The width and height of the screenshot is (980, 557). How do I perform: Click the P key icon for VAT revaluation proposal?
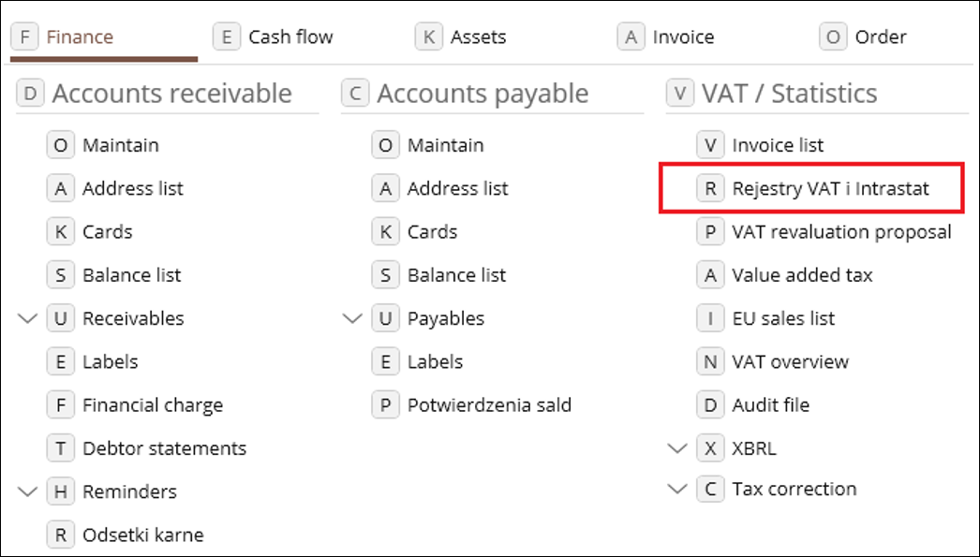point(710,231)
